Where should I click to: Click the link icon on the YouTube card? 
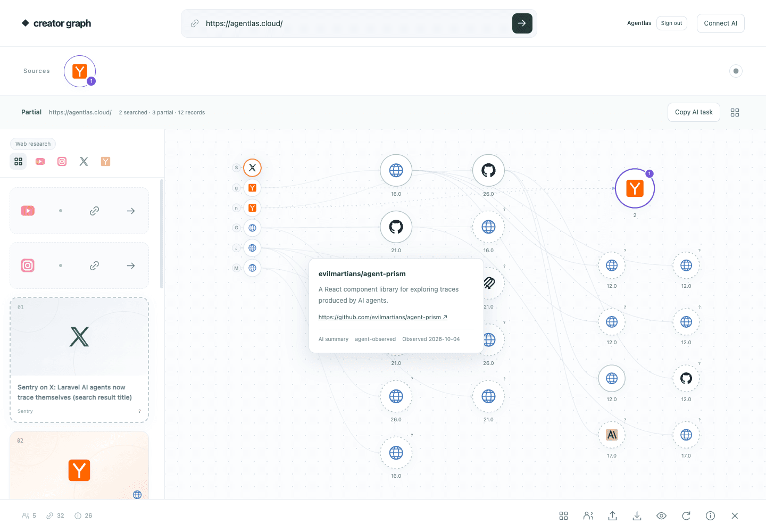coord(95,211)
